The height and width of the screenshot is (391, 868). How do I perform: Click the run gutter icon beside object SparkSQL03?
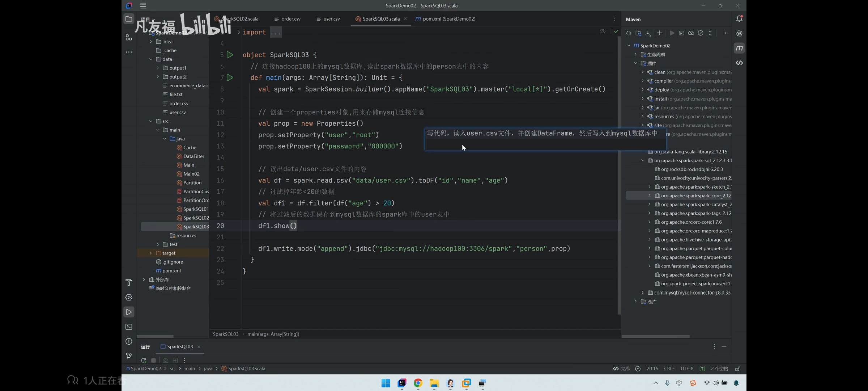[230, 55]
